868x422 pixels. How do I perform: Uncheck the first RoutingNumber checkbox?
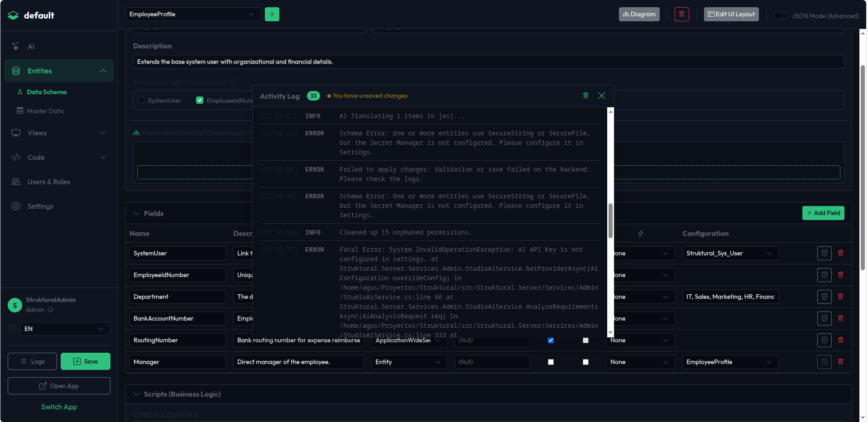[551, 340]
